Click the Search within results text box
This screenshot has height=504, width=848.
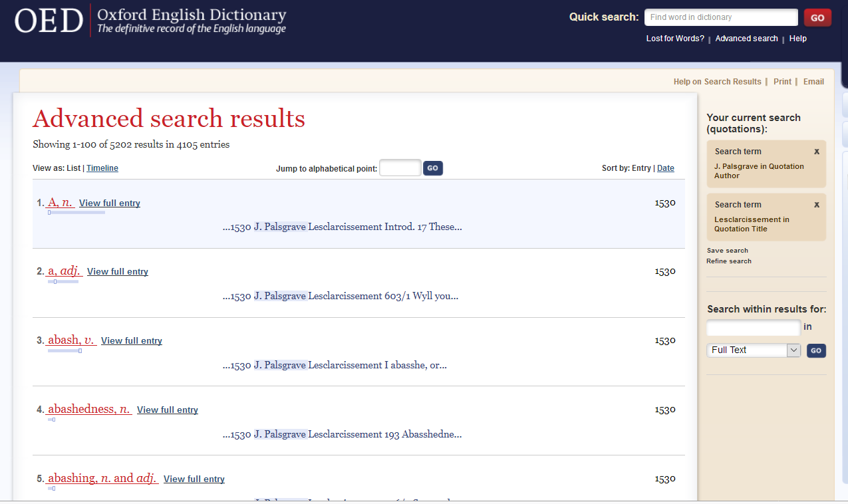coord(753,328)
